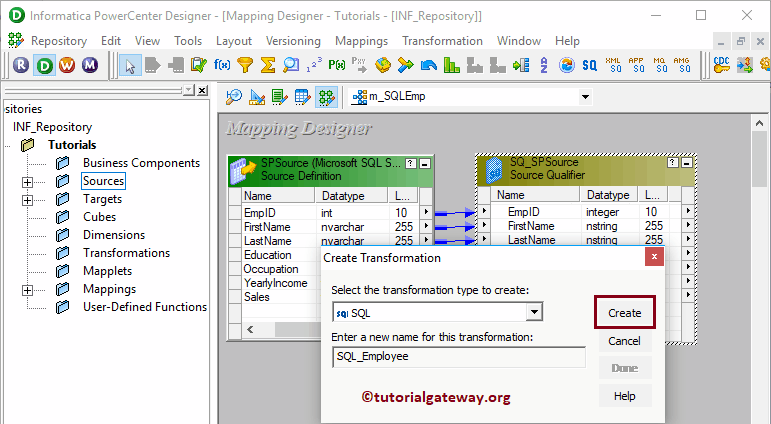This screenshot has height=424, width=771.
Task: Click the CDC key toolbar icon
Action: tap(722, 64)
